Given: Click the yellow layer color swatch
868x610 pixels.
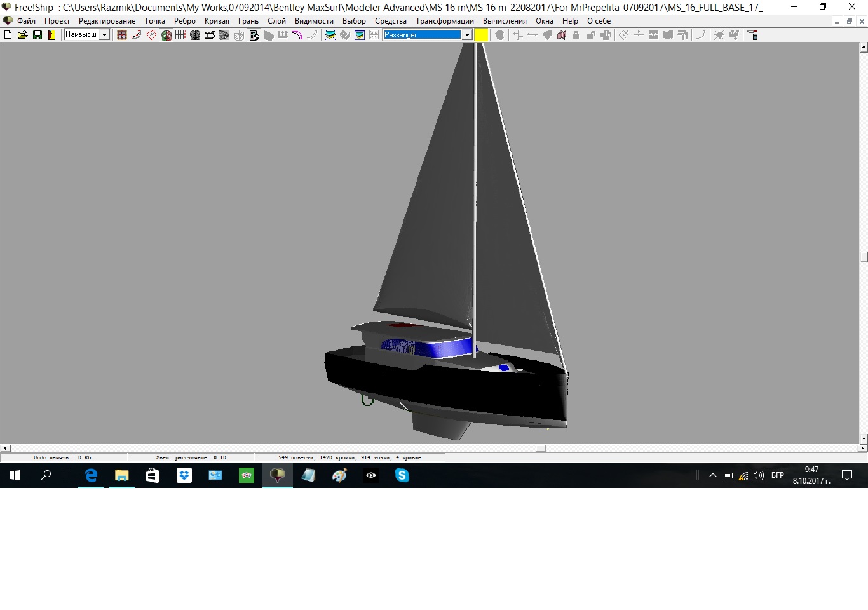Looking at the screenshot, I should tap(482, 35).
